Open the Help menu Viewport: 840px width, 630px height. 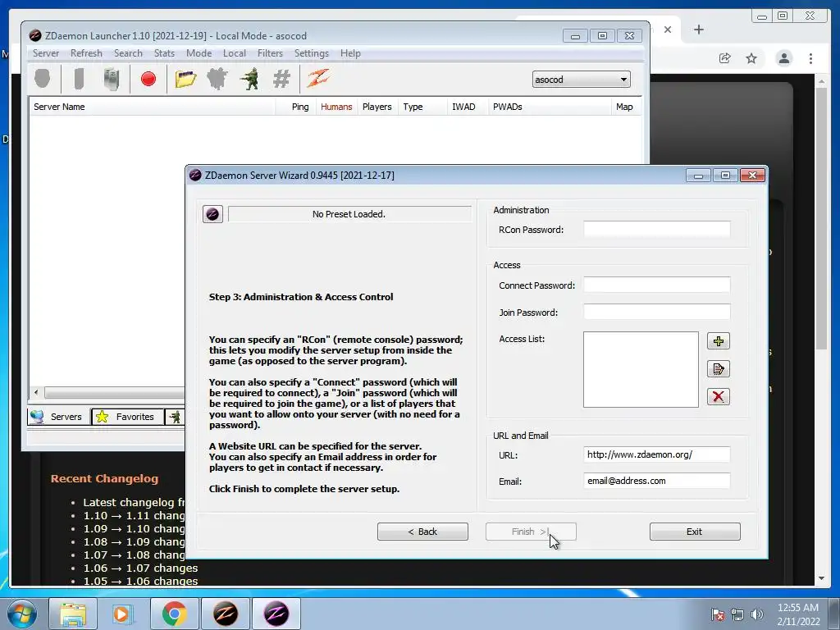point(350,53)
